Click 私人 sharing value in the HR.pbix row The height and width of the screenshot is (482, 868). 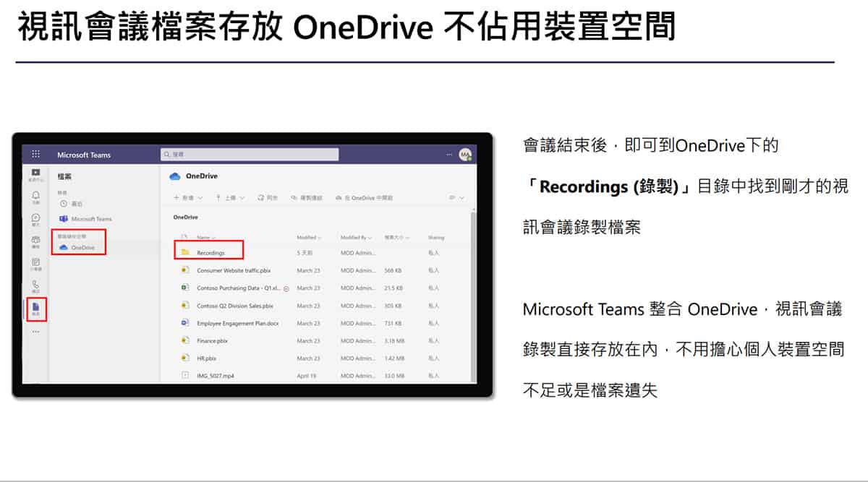(x=433, y=358)
